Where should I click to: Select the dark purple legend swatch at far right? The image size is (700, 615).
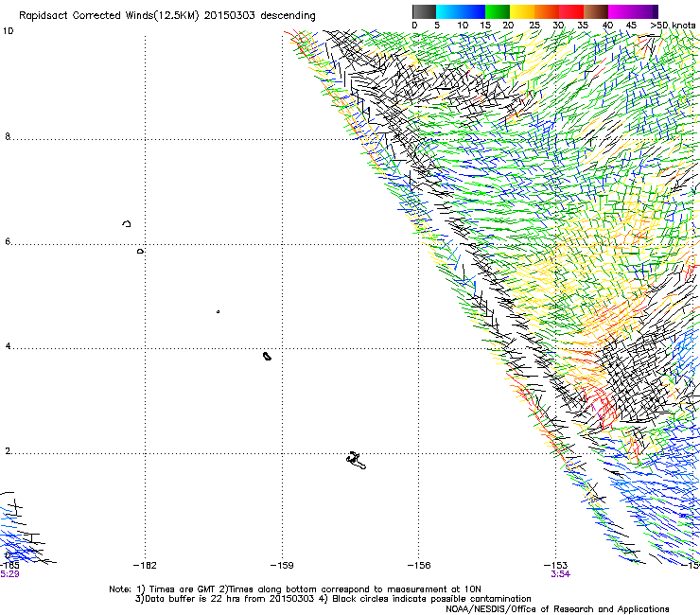pos(654,11)
